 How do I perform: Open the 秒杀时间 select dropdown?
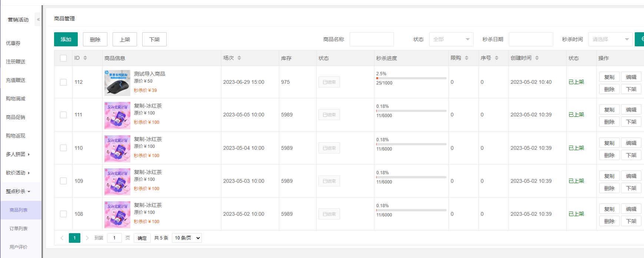(610, 39)
